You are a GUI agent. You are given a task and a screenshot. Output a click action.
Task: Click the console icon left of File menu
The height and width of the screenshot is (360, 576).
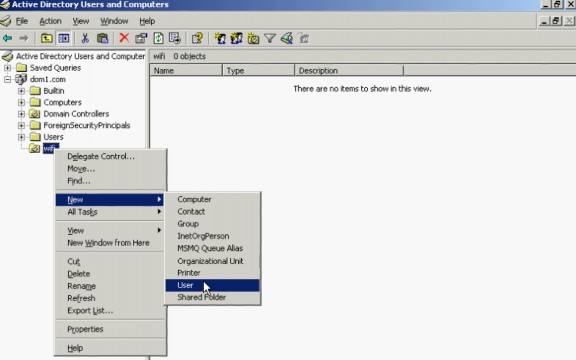click(x=6, y=21)
